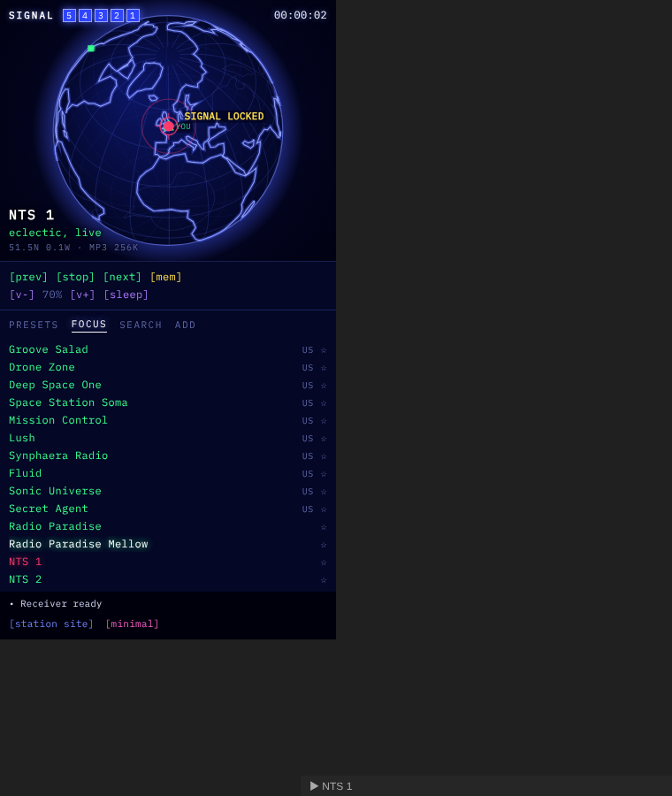This screenshot has height=796, width=672.
Task: Stop playback with [stop]
Action: (x=75, y=277)
